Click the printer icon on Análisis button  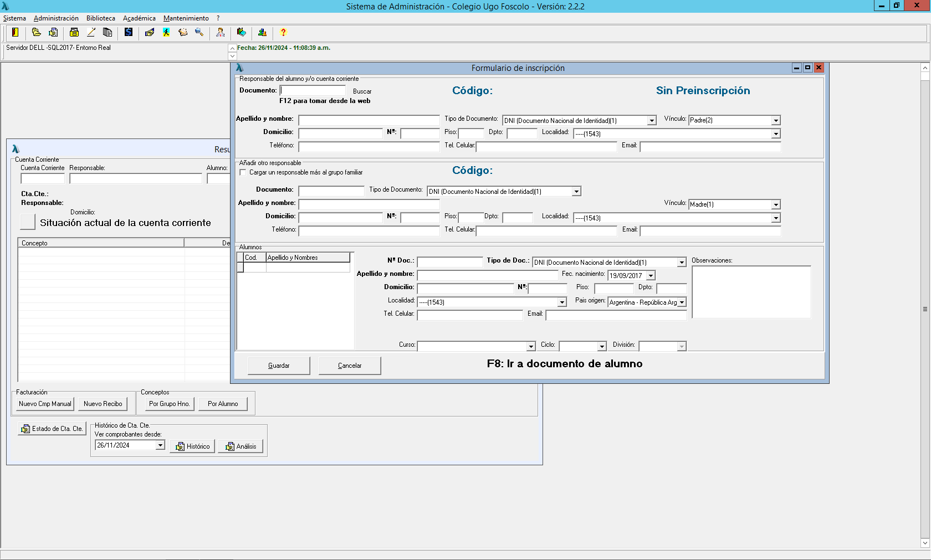click(230, 446)
